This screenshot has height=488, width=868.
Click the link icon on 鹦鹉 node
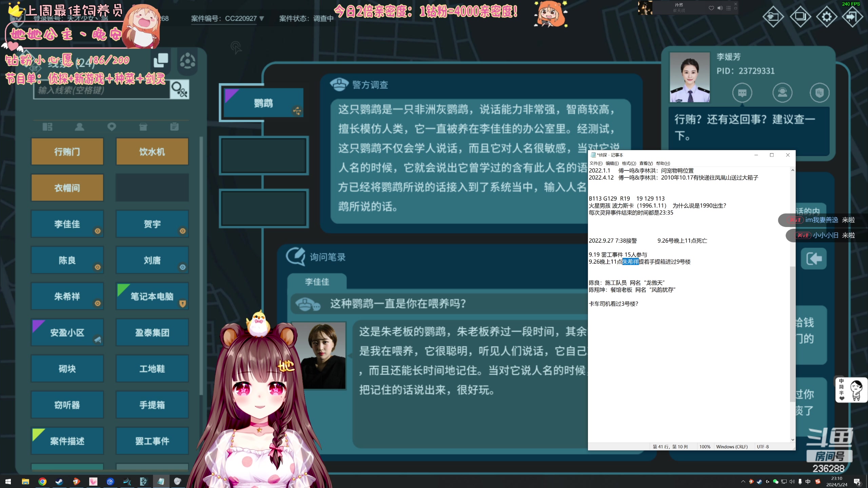pyautogui.click(x=297, y=111)
